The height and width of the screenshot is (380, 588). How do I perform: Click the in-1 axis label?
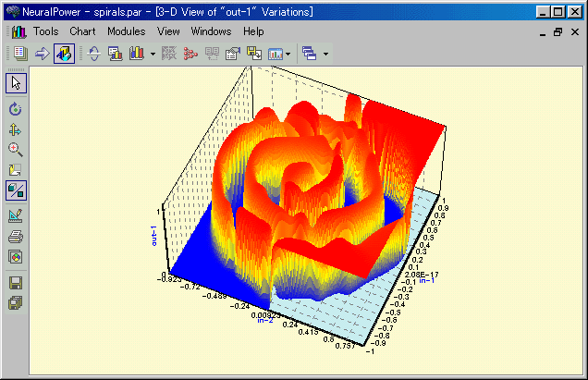point(426,280)
